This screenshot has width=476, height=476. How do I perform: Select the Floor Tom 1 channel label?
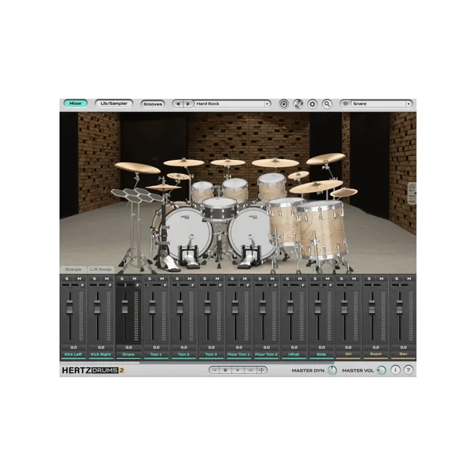point(239,354)
